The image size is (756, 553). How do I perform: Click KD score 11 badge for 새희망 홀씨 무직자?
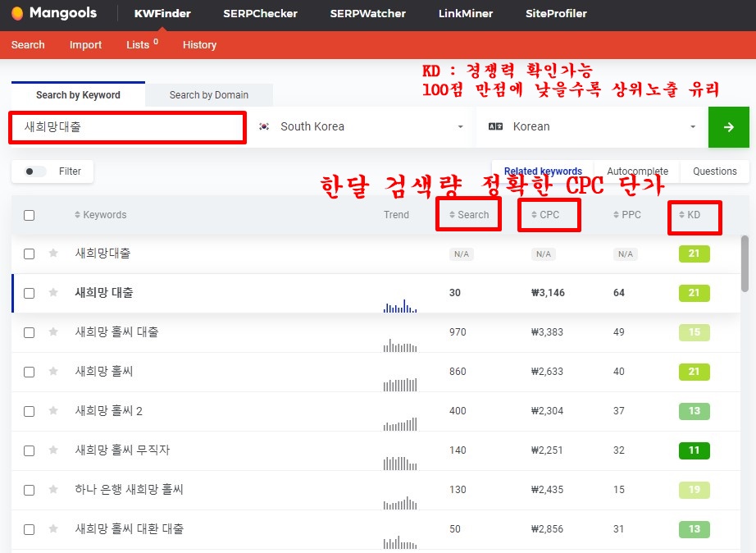click(694, 450)
